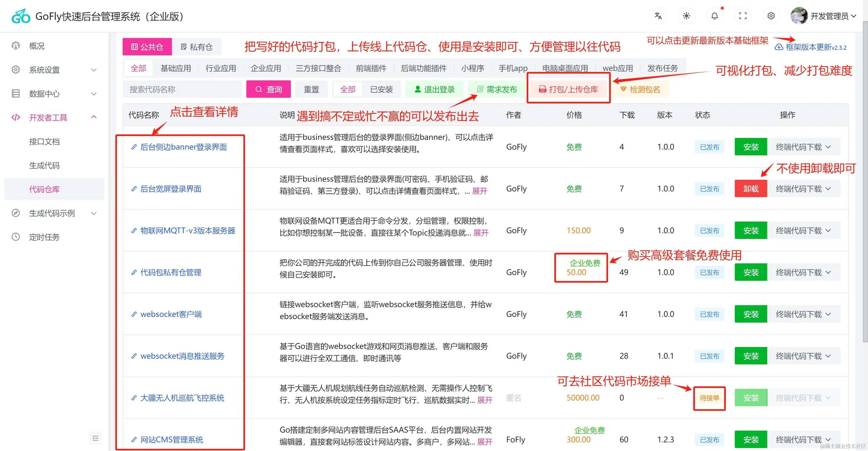
Task: Click the sidebar collapse icon
Action: click(x=95, y=438)
